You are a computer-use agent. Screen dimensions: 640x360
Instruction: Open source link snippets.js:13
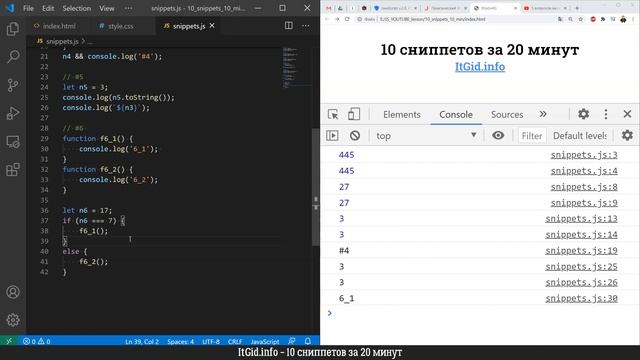coord(581,218)
